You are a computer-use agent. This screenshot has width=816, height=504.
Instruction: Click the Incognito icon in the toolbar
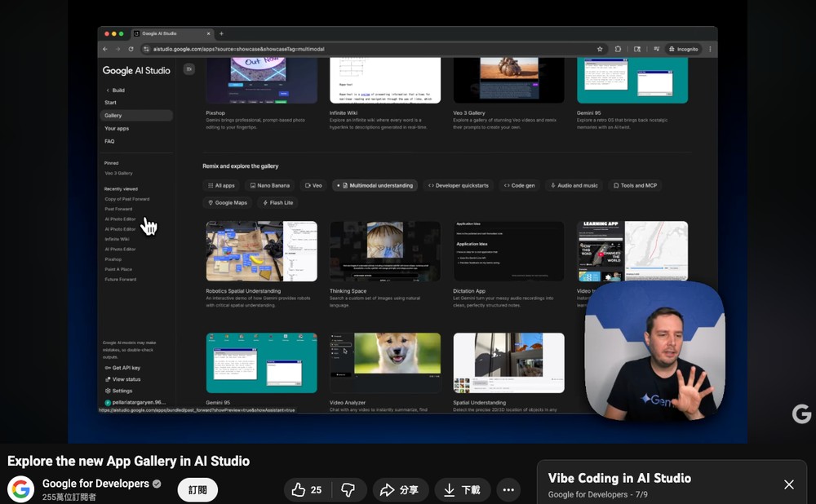[672, 49]
